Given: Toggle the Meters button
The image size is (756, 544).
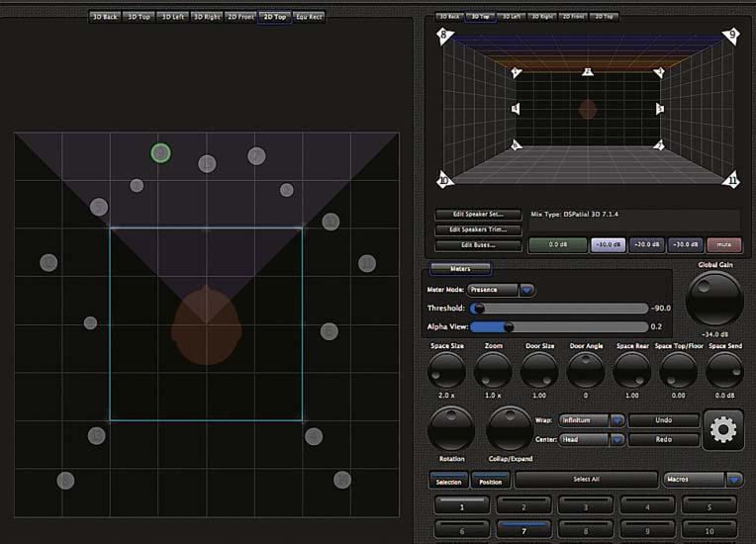Looking at the screenshot, I should [460, 269].
